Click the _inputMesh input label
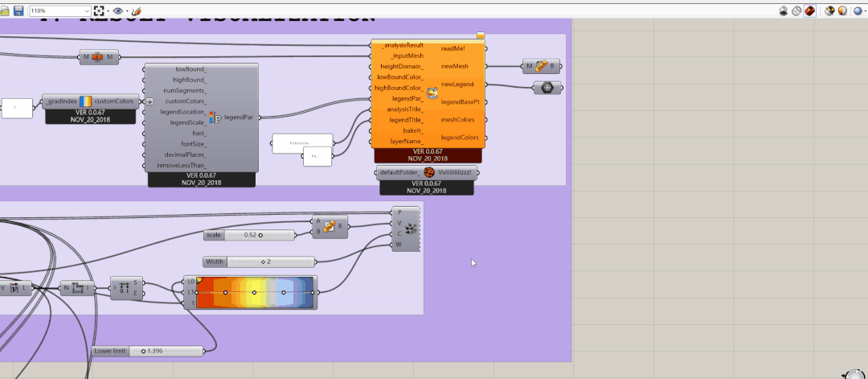The height and width of the screenshot is (379, 868). [x=407, y=56]
